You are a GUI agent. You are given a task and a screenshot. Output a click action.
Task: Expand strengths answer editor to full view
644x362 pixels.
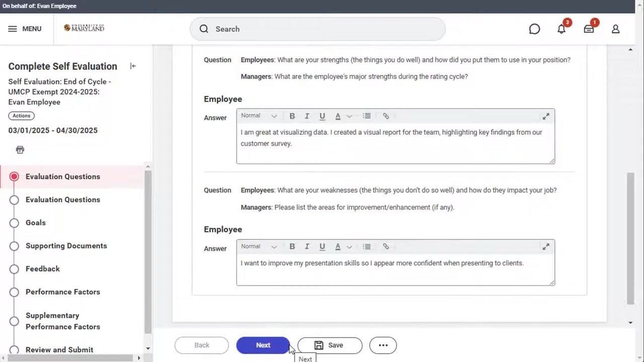[x=546, y=117]
